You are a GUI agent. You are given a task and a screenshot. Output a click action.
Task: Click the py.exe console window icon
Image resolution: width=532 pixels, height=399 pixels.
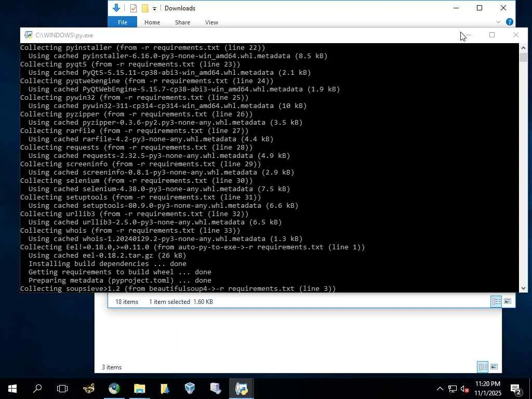point(28,35)
